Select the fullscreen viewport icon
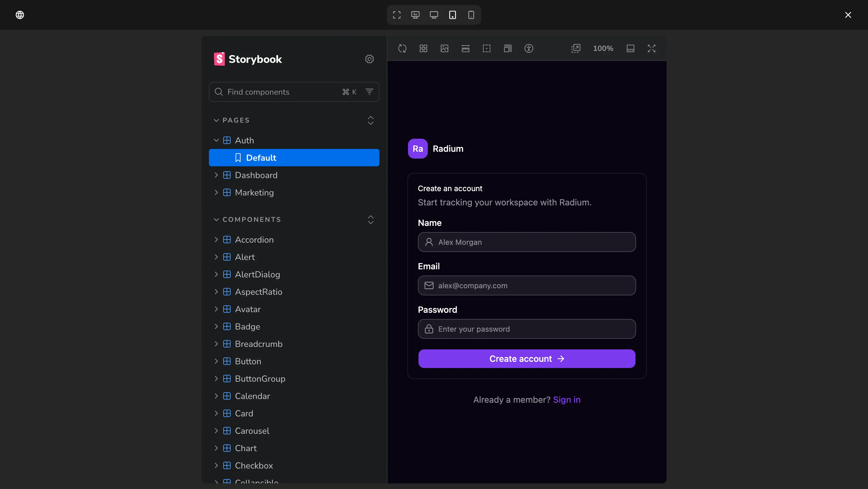 tap(396, 15)
